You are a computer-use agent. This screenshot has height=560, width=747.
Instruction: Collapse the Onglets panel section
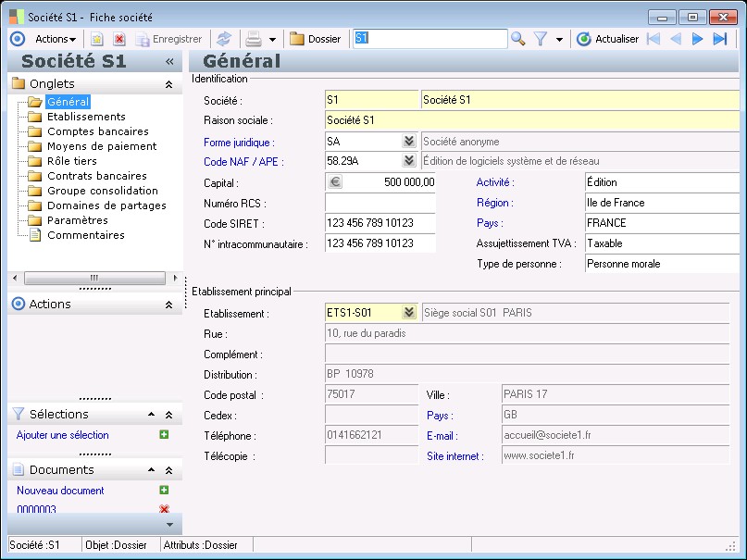[168, 84]
